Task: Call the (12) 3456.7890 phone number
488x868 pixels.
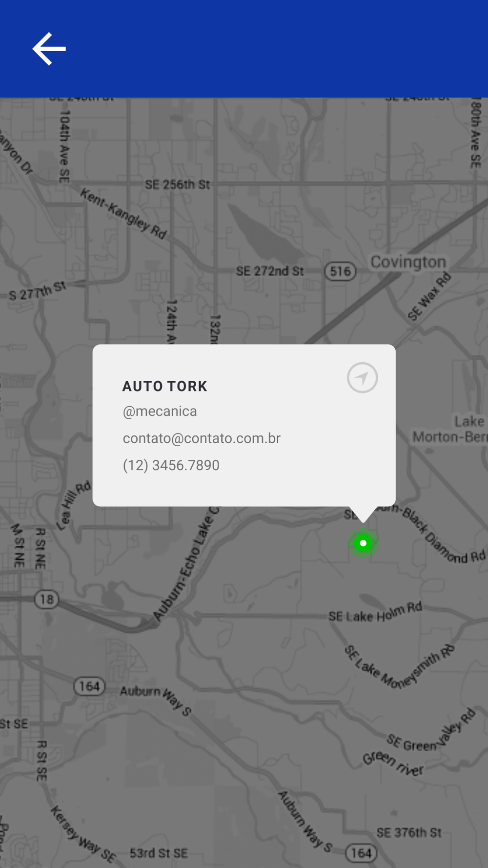Action: (x=171, y=465)
